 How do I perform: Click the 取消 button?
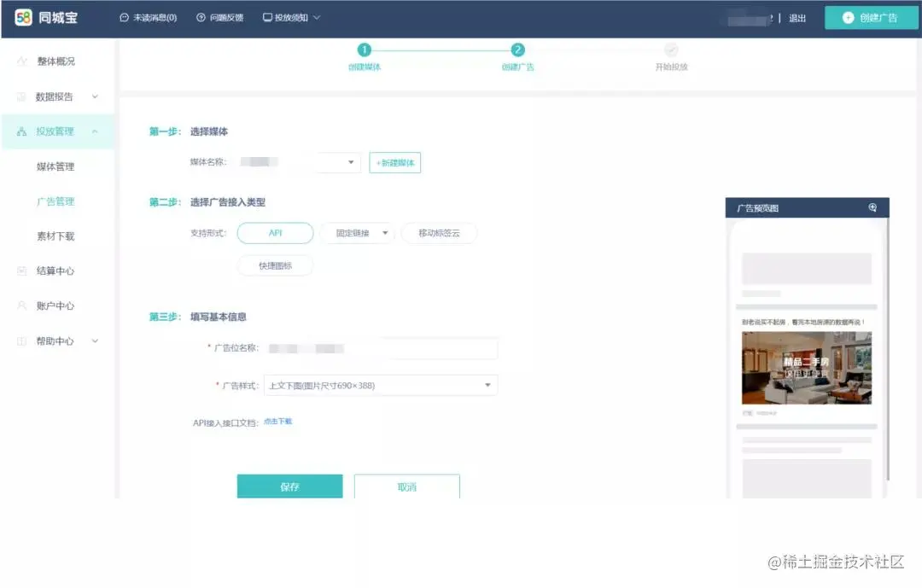coord(407,486)
